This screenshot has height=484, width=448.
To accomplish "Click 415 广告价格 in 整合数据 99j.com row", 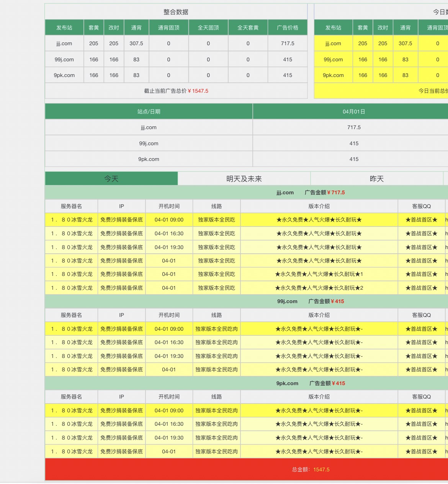I will tap(288, 59).
